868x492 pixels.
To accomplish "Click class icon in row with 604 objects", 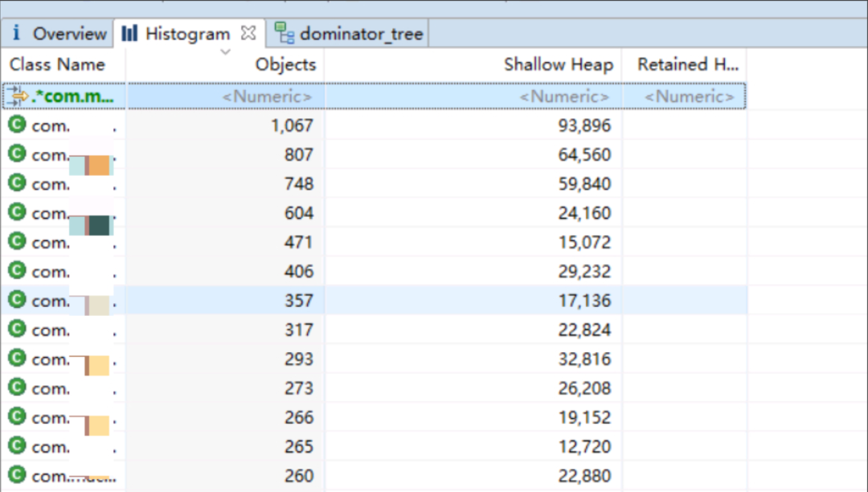I will click(17, 212).
